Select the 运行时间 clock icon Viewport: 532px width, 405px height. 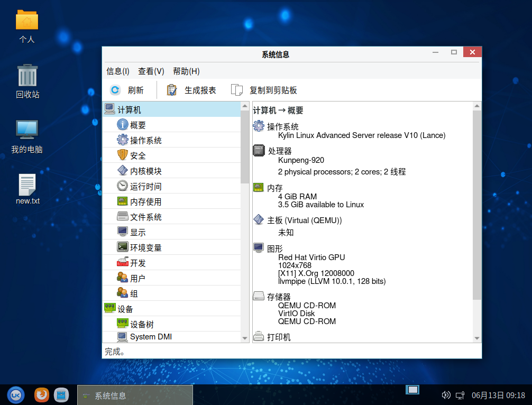123,186
